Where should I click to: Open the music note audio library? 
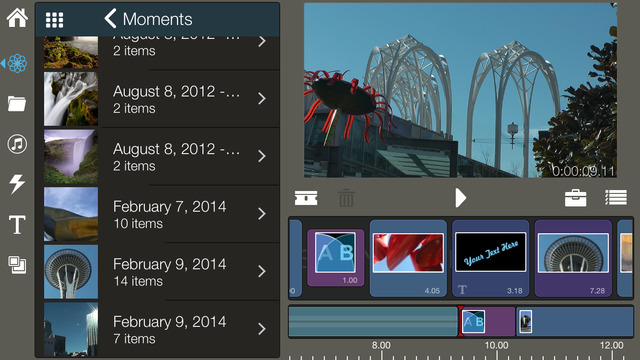coord(17,144)
